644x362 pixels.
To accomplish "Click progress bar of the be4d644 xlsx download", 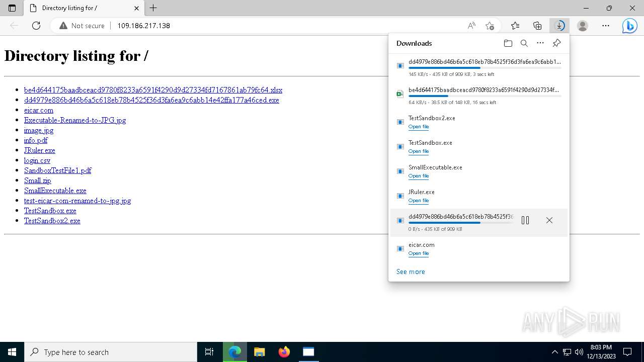I will coord(485,96).
